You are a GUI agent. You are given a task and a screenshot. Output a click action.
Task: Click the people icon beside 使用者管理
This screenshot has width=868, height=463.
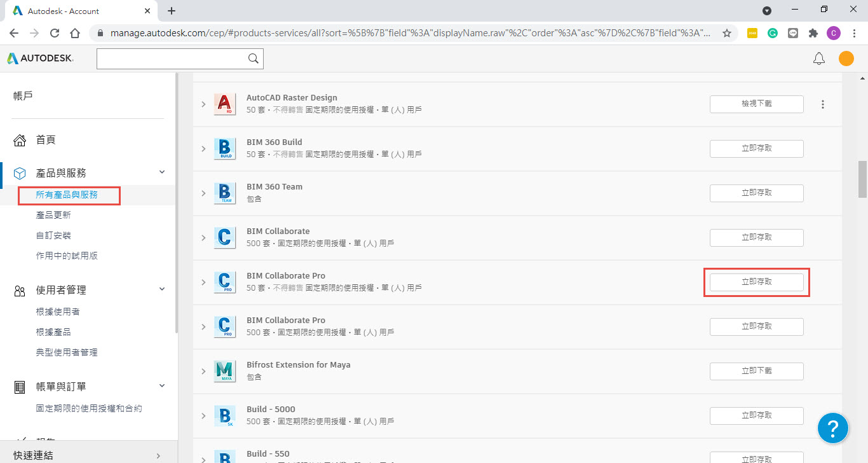(x=20, y=291)
